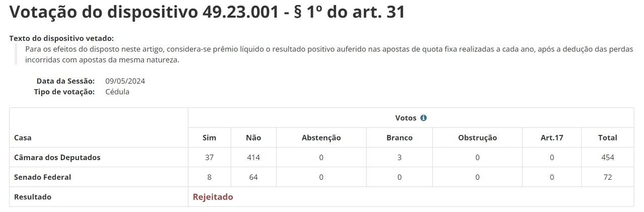This screenshot has width=644, height=212.
Task: Click the Sim column header
Action: (x=209, y=137)
